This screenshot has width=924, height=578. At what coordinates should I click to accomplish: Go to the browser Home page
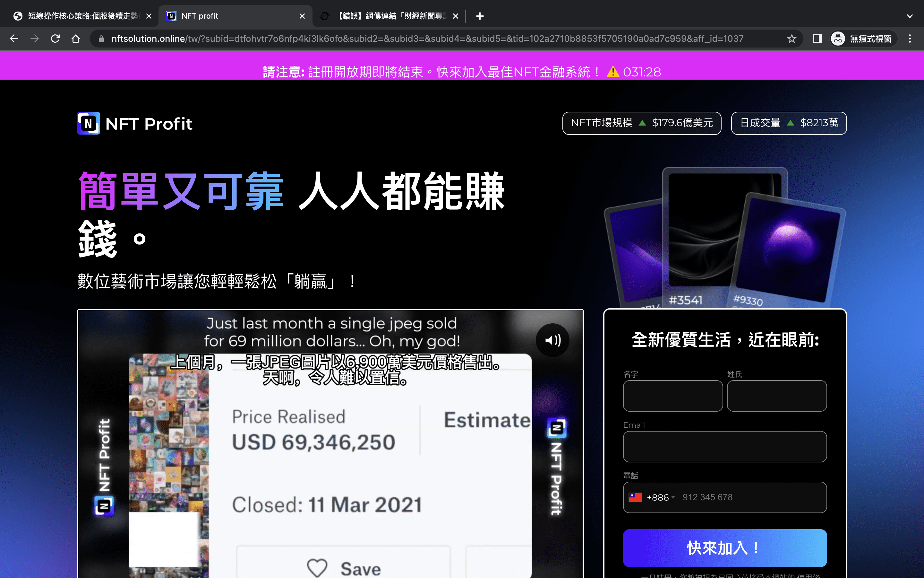(76, 39)
